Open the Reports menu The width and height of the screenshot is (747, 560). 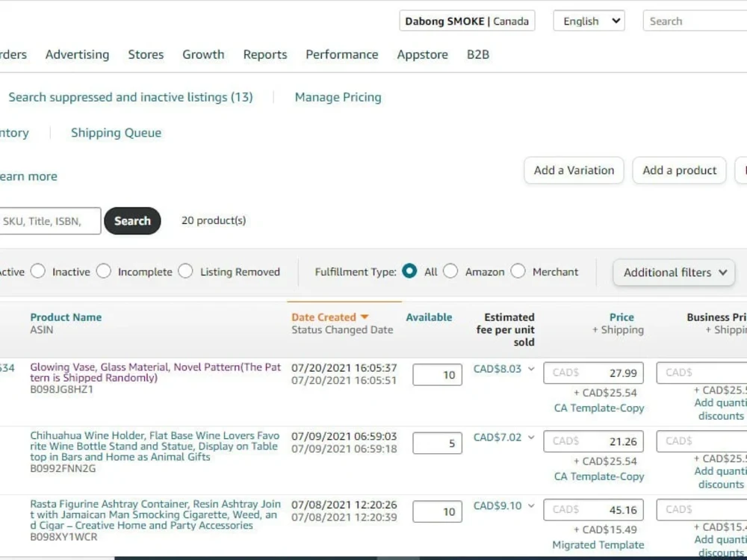coord(264,54)
